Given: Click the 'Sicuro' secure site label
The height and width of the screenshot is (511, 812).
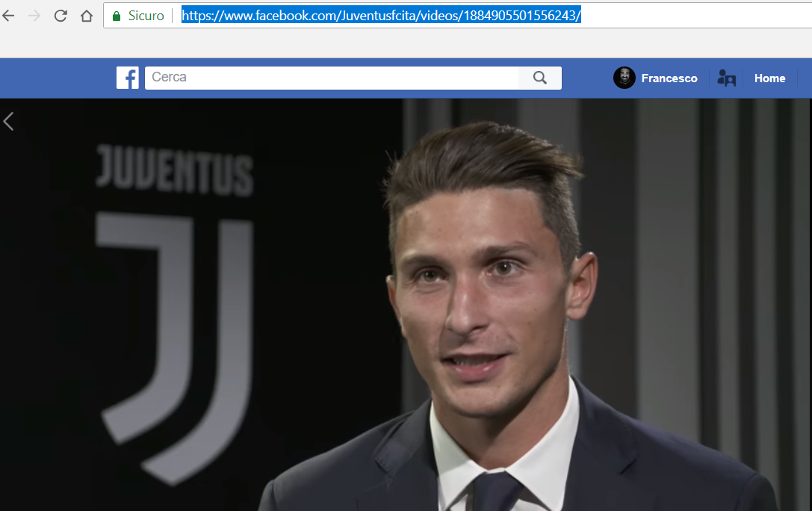Looking at the screenshot, I should (146, 16).
